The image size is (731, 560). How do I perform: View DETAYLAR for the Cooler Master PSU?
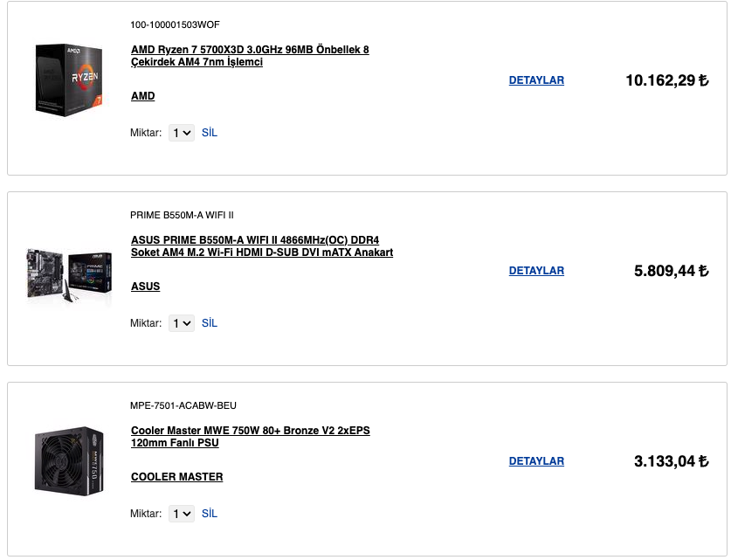point(536,461)
